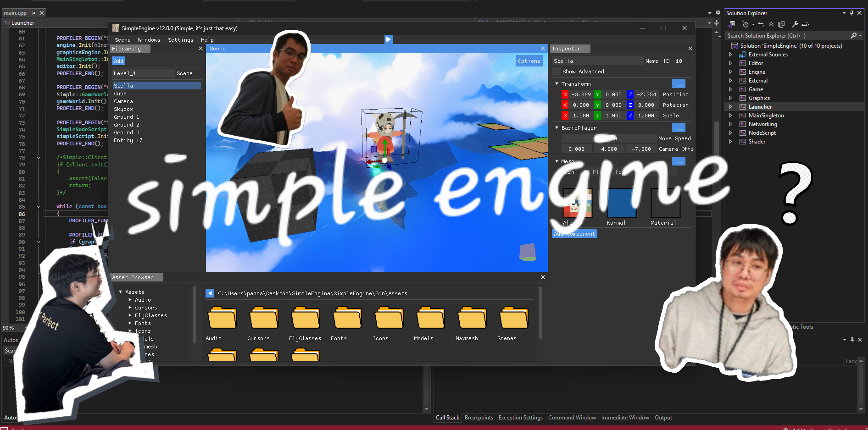Click the back arrow in Asset Browser
Screen dimensions: 868x430
210,293
